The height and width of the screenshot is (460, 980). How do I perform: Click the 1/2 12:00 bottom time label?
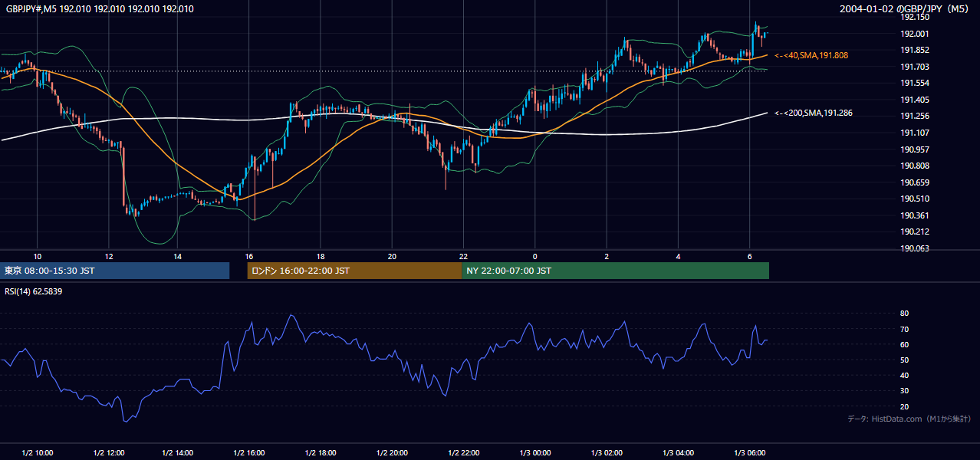point(109,453)
